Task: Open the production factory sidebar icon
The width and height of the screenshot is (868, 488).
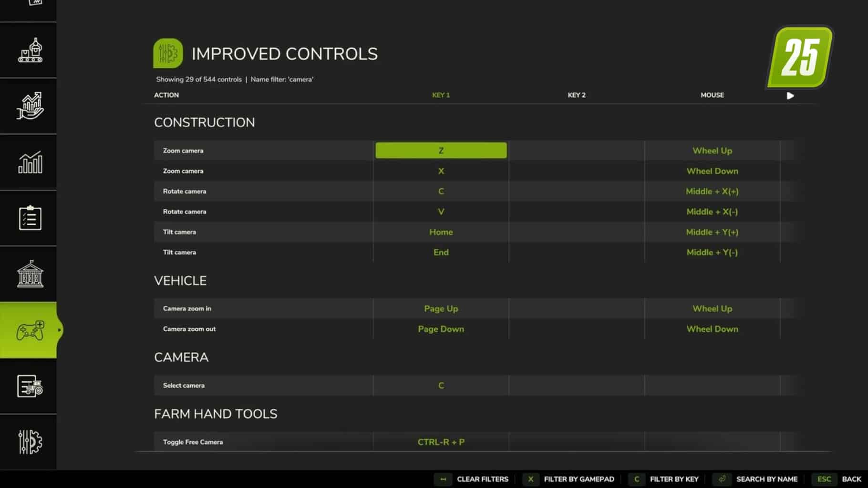Action: 30,51
